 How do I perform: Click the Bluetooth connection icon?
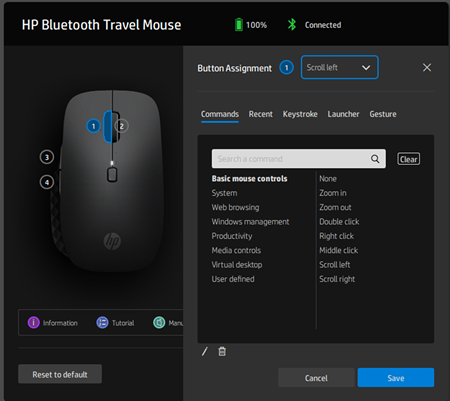(292, 25)
